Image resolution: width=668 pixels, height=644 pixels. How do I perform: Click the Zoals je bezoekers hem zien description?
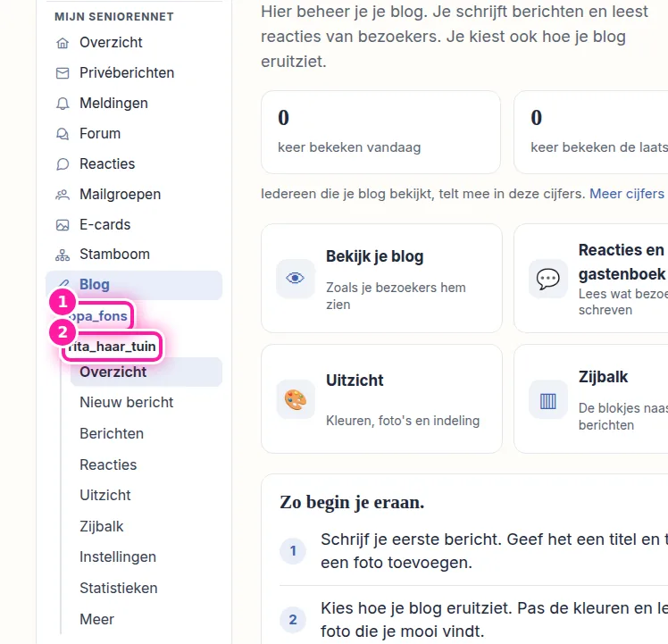pyautogui.click(x=396, y=297)
